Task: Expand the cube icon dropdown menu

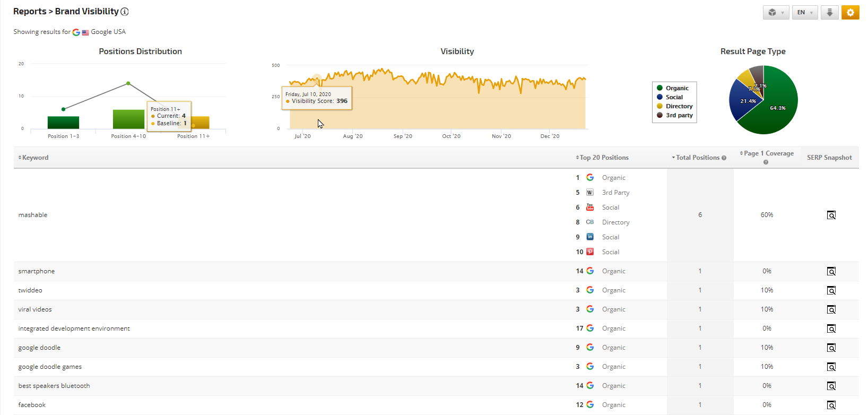Action: click(x=776, y=12)
